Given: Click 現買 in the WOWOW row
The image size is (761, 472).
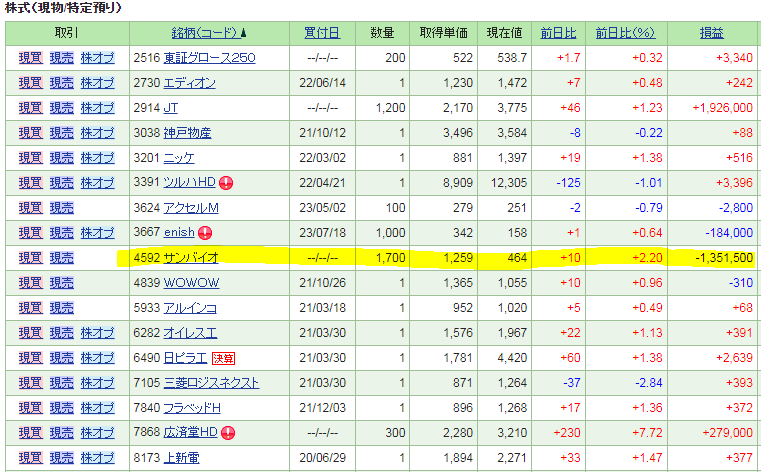Looking at the screenshot, I should 31,283.
